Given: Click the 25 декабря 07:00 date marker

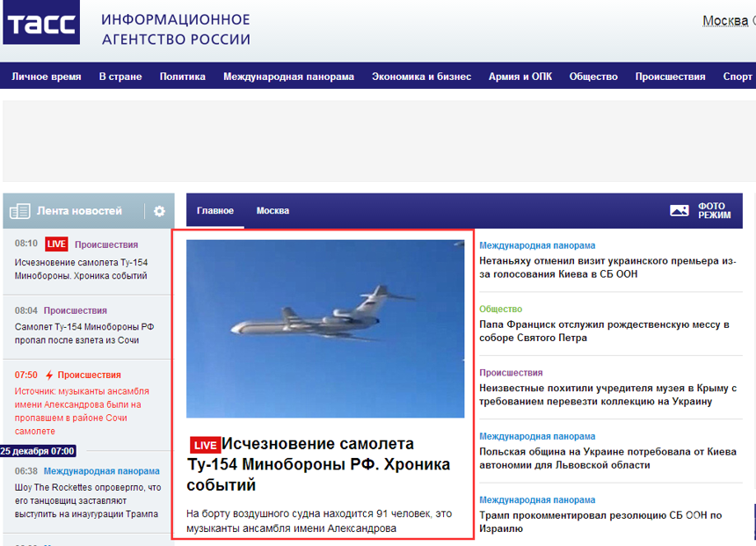Looking at the screenshot, I should pos(38,451).
